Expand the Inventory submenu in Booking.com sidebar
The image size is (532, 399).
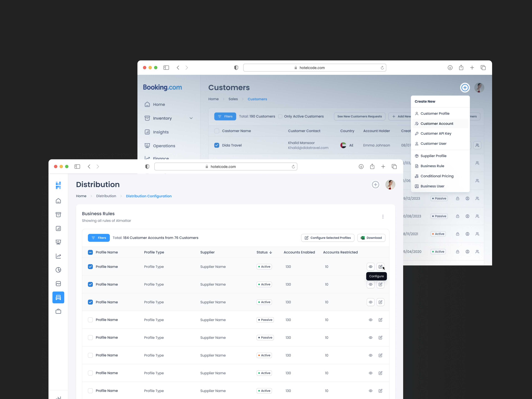pos(191,118)
